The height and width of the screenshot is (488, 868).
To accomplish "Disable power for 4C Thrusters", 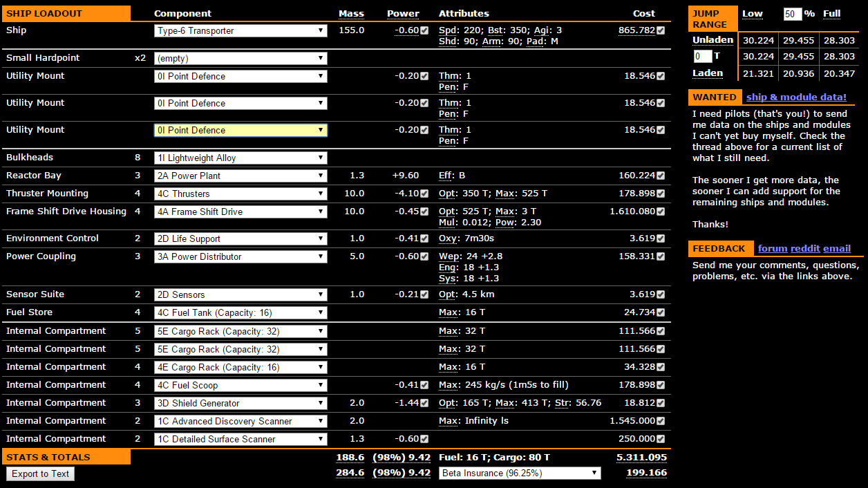I will click(x=424, y=194).
